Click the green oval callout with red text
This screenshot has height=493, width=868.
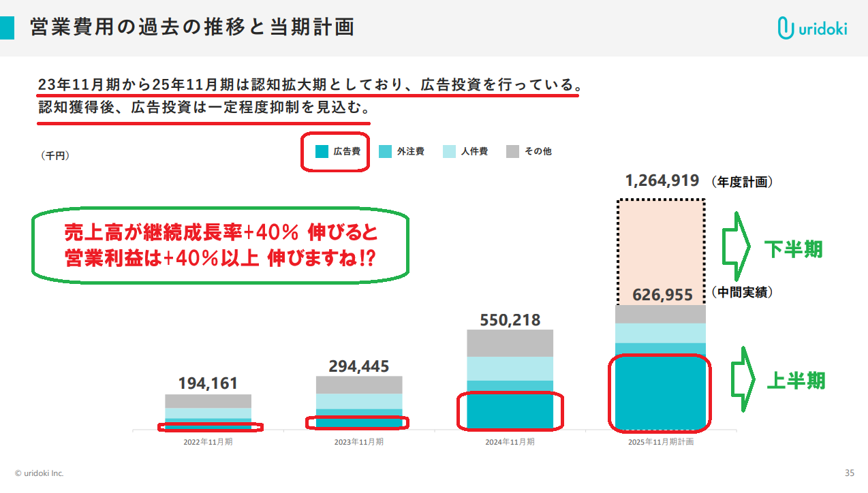tap(220, 246)
